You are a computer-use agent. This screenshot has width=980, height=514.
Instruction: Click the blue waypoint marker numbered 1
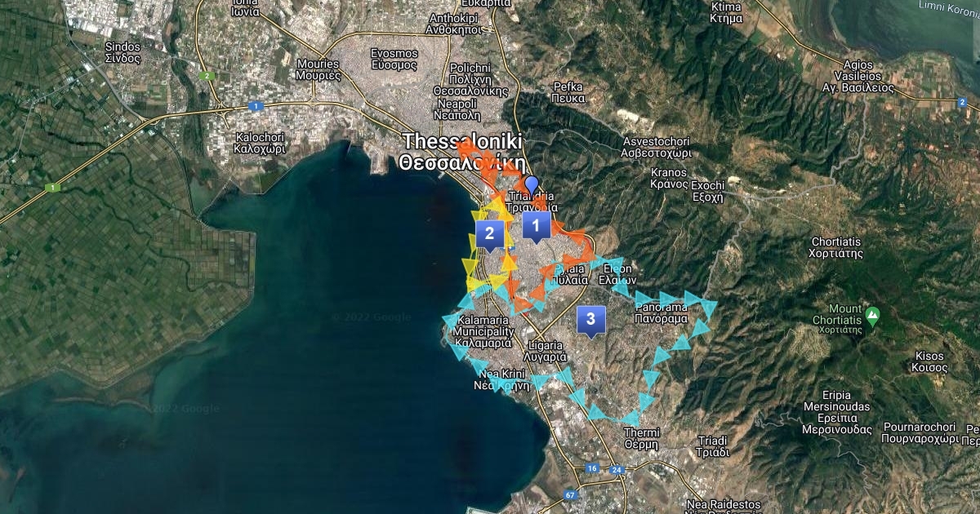(536, 226)
